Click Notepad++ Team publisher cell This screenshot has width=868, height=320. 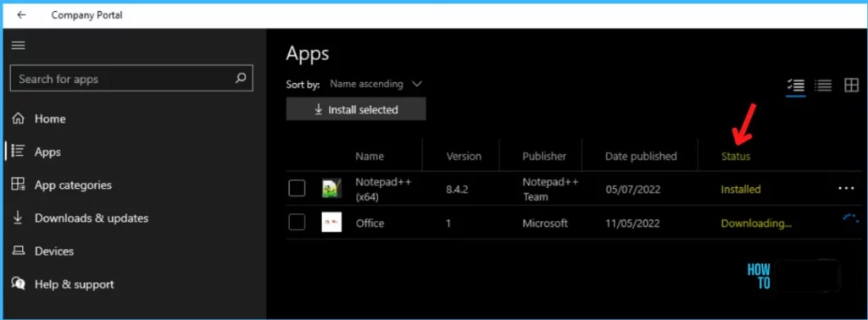click(x=550, y=189)
